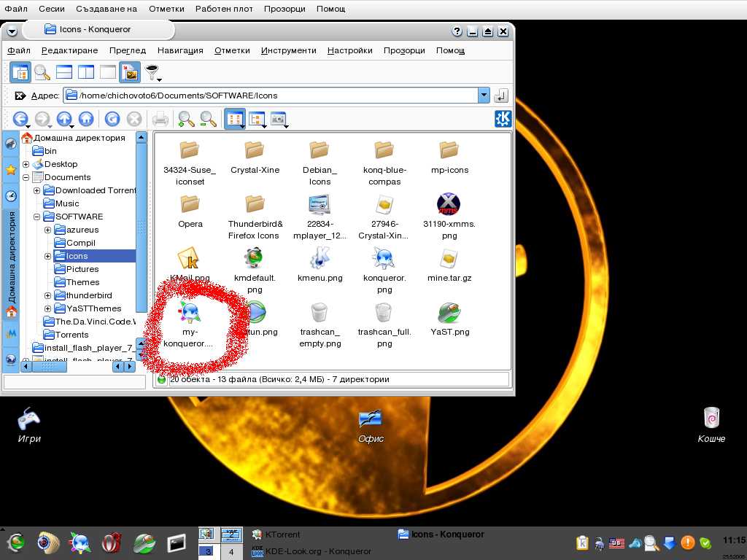Expand the thunderbird tree node
747x560 pixels.
[x=47, y=296]
